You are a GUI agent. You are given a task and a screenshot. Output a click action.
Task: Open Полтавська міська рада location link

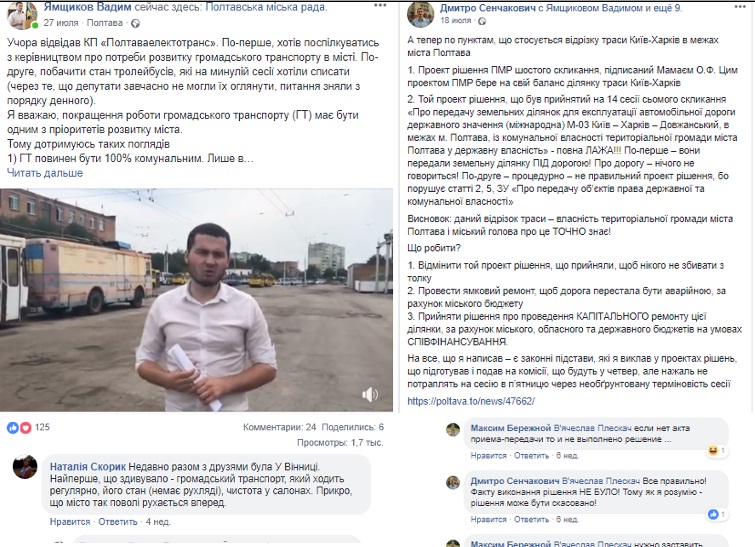pyautogui.click(x=265, y=7)
